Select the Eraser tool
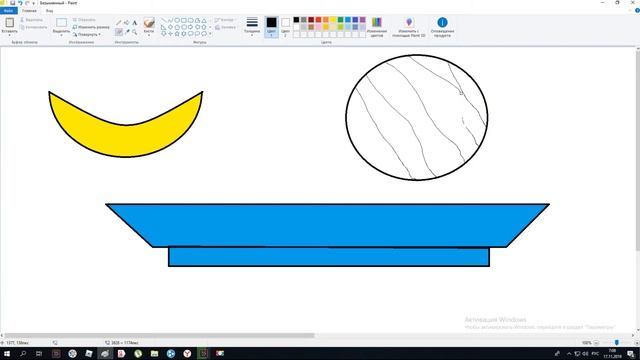Image resolution: width=640 pixels, height=360 pixels. click(119, 31)
